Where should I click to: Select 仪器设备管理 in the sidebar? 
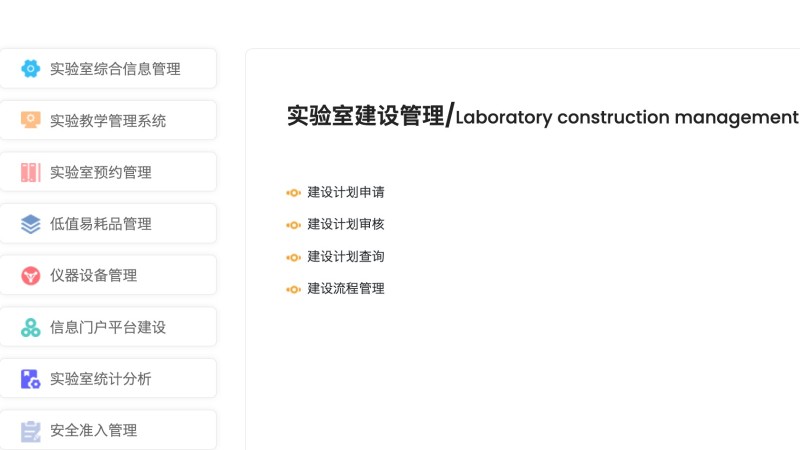108,276
